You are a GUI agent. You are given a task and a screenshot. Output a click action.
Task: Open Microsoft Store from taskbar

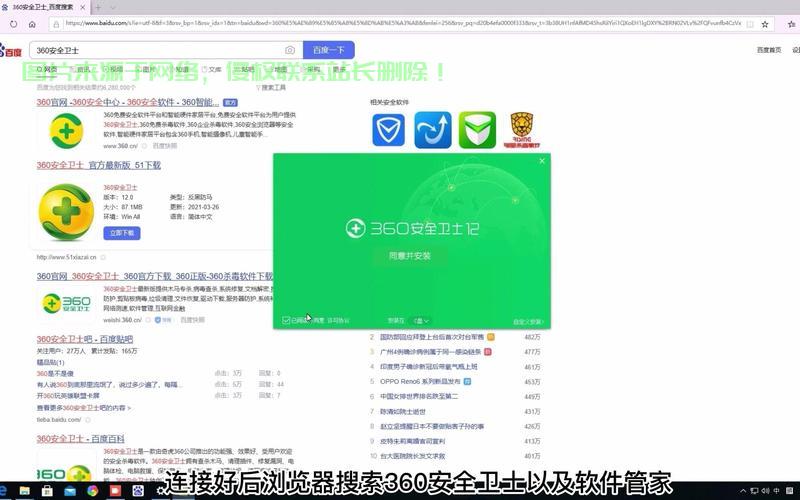(47, 491)
